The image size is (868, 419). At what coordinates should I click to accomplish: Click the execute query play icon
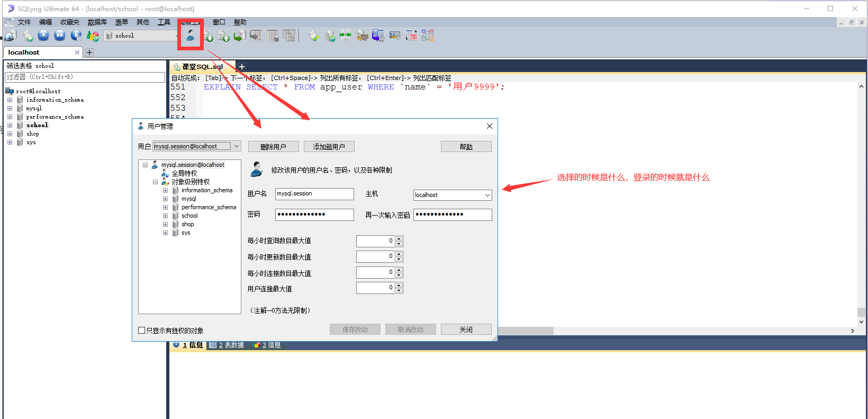[x=43, y=35]
